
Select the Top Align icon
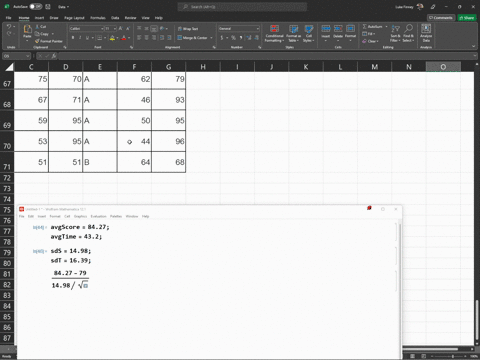click(139, 29)
